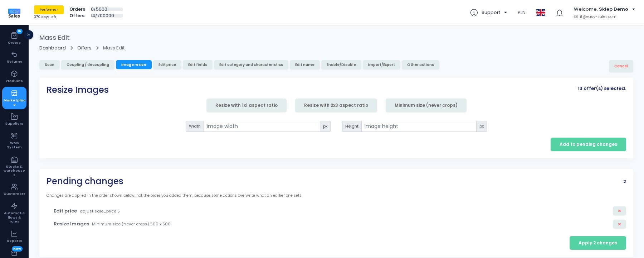Screen dimensions: 644x258
Task: Choose Minimum size (never crops)
Action: [x=426, y=105]
